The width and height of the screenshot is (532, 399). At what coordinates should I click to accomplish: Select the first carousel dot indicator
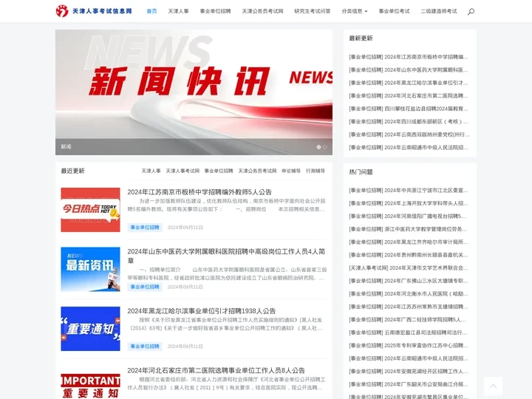coord(318,147)
